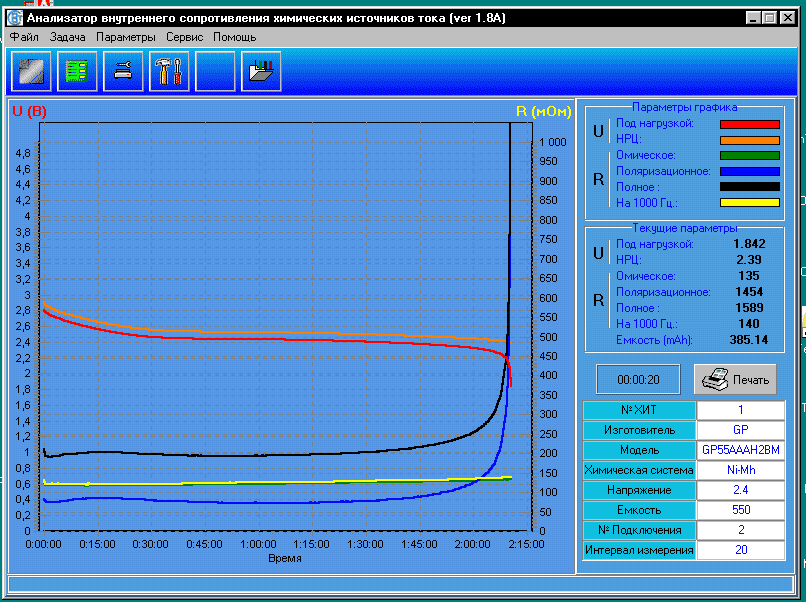
Task: Click the Печать print button
Action: pyautogui.click(x=735, y=380)
